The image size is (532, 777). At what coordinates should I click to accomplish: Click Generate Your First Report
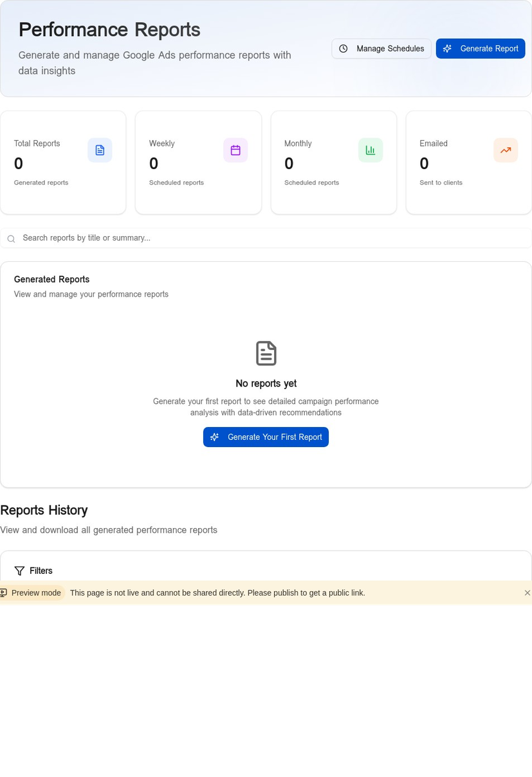[266, 437]
